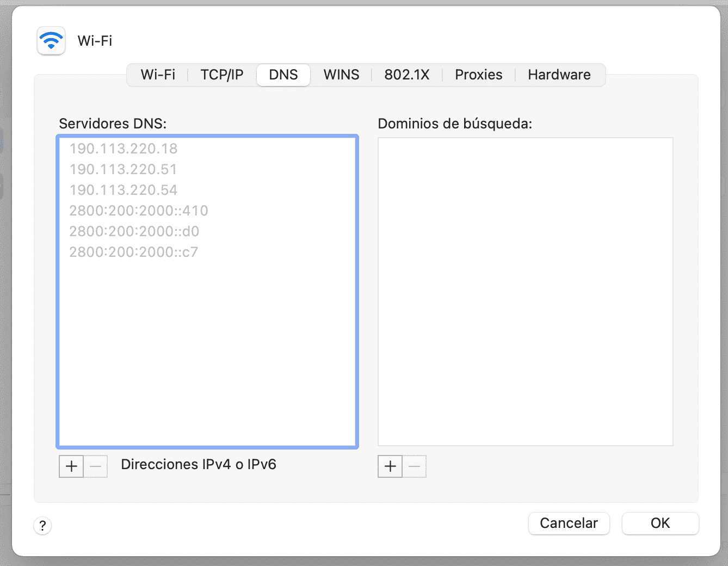Click the add search domain plus icon
Screen dimensions: 728x566
(390, 466)
